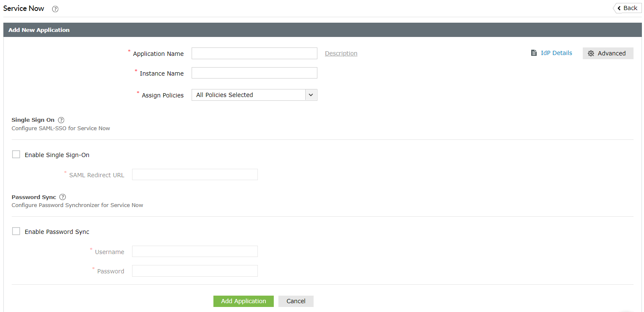This screenshot has width=644, height=312.
Task: Select the SAML Redirect URL field
Action: coord(195,175)
